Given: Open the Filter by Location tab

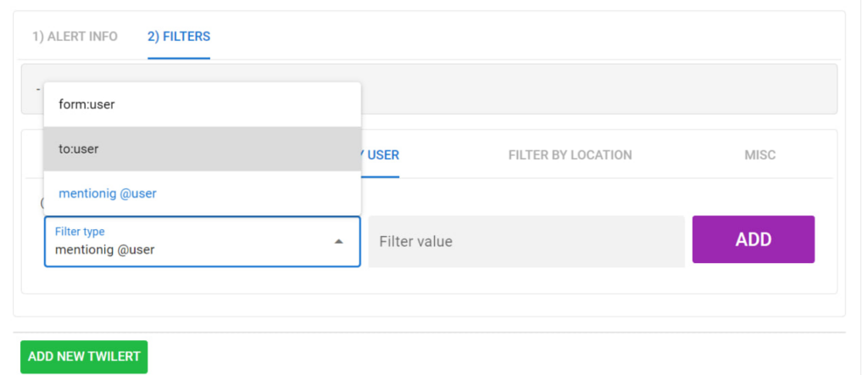Looking at the screenshot, I should [x=570, y=155].
